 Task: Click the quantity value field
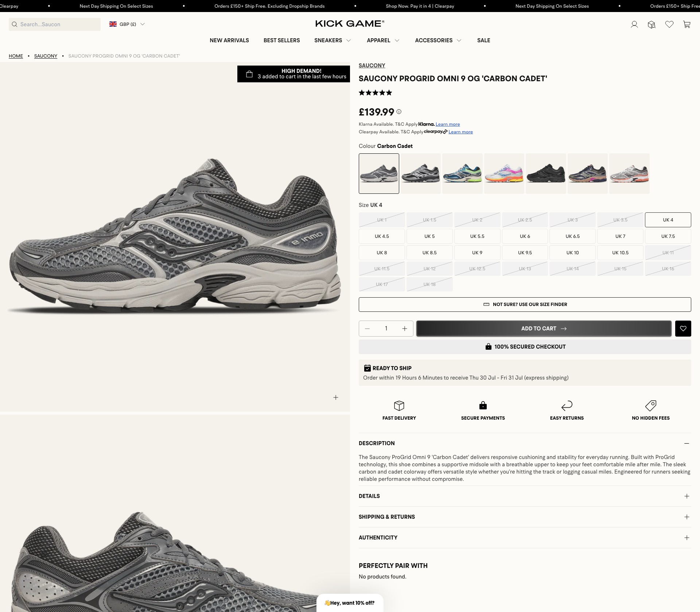pyautogui.click(x=386, y=329)
